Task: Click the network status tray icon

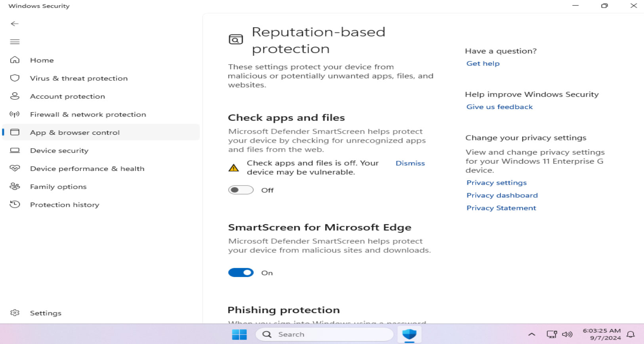Action: coord(551,334)
